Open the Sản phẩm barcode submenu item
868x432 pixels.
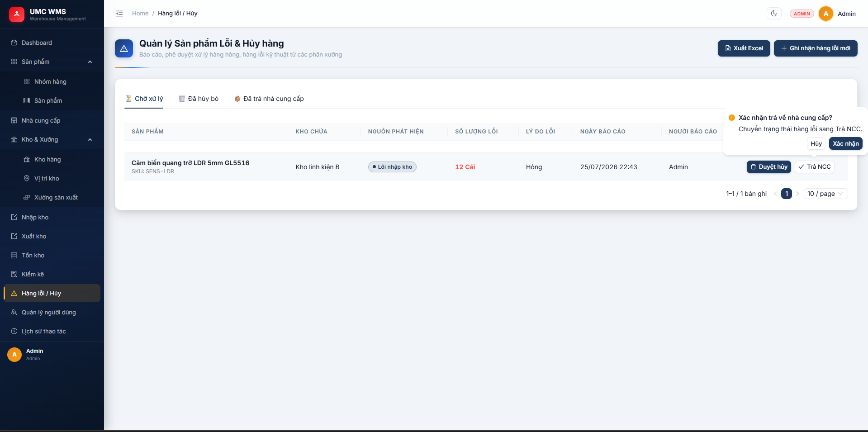coord(52,100)
